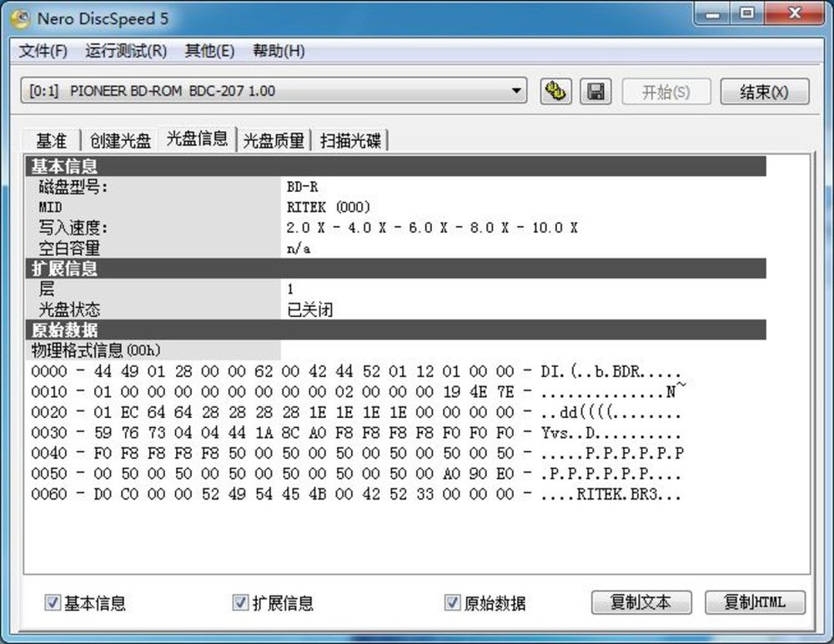This screenshot has width=834, height=644.
Task: Click the 复制HTML button
Action: coord(755,602)
